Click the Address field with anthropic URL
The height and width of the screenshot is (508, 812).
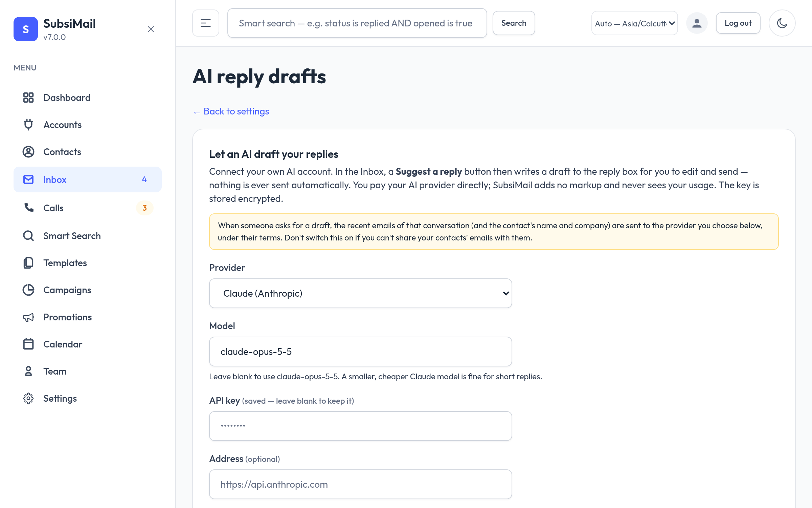361,484
